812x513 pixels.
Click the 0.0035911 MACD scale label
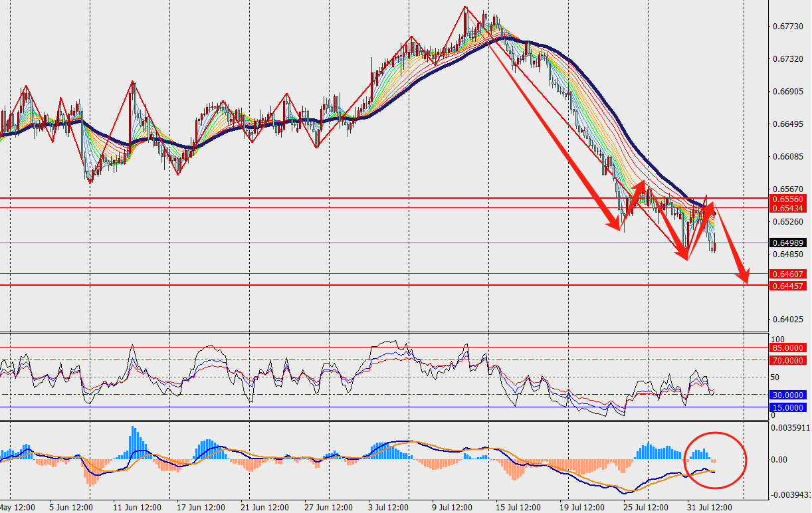[791, 429]
